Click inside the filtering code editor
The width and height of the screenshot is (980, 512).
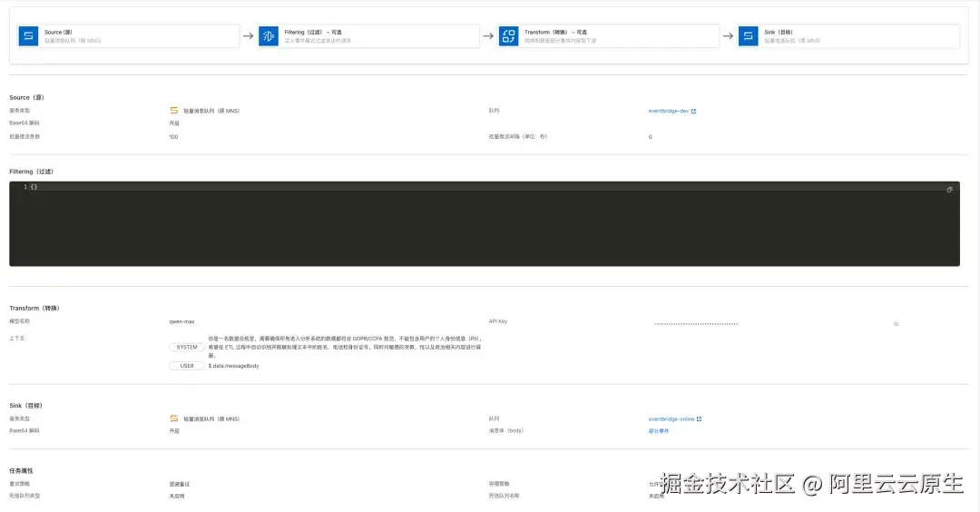click(x=485, y=224)
